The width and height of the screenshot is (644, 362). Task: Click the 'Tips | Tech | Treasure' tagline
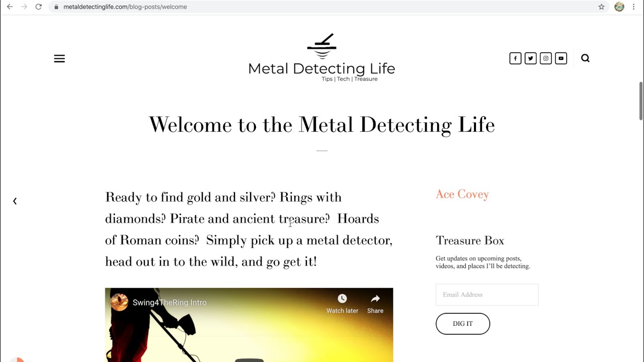[350, 79]
